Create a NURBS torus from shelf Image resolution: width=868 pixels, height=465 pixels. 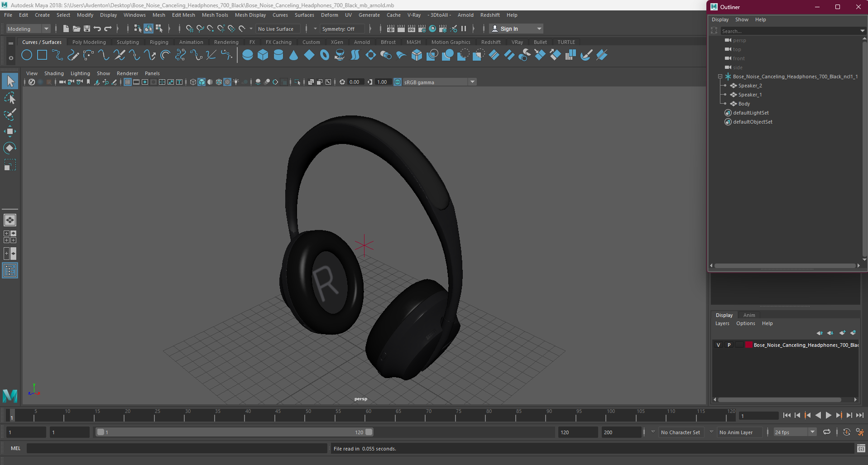click(325, 55)
